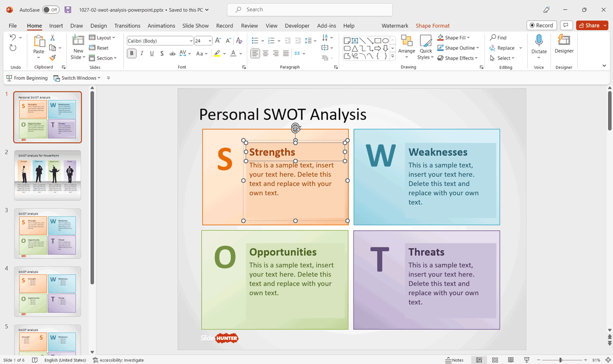Open the font name dropdown
The width and height of the screenshot is (613, 364).
[191, 41]
